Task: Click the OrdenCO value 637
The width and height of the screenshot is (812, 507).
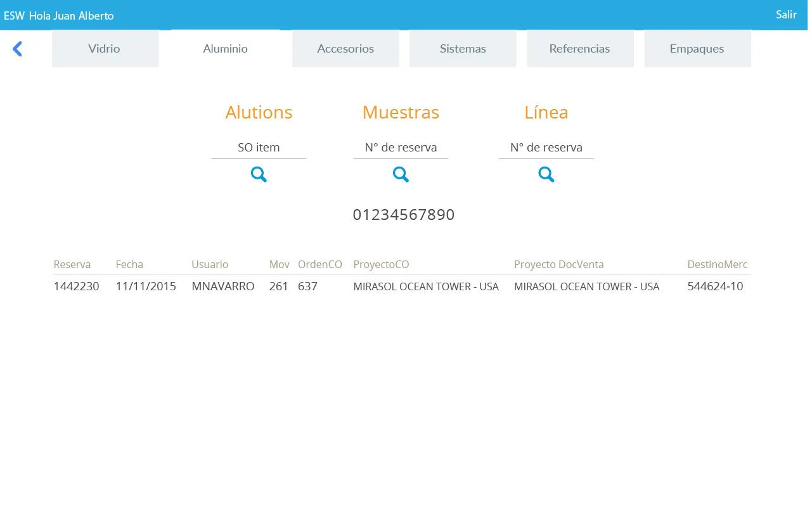Action: point(307,286)
